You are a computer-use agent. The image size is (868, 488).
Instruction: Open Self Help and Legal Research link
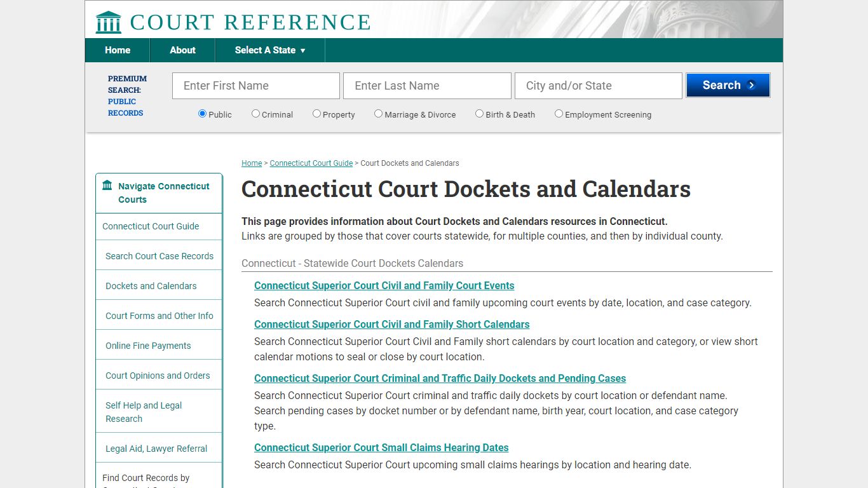[x=144, y=412]
